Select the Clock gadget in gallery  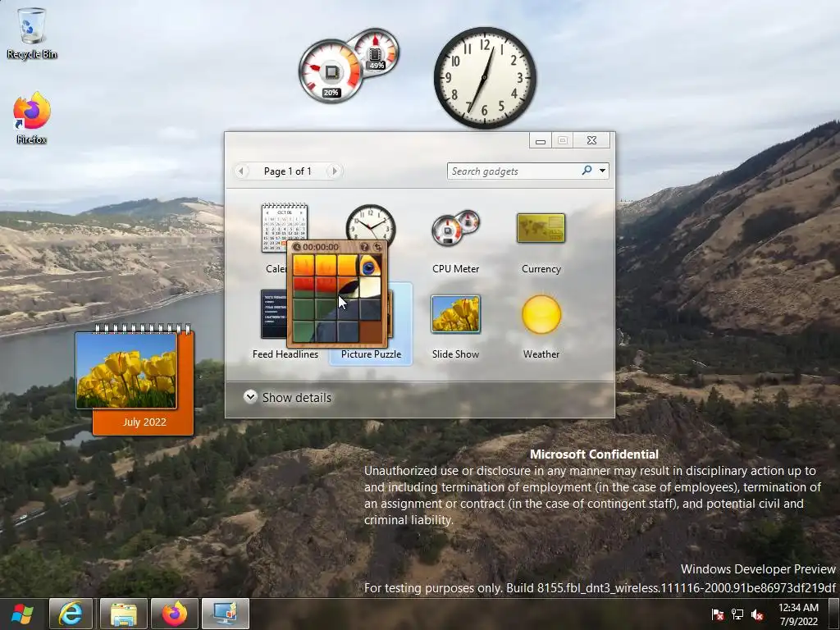click(371, 221)
